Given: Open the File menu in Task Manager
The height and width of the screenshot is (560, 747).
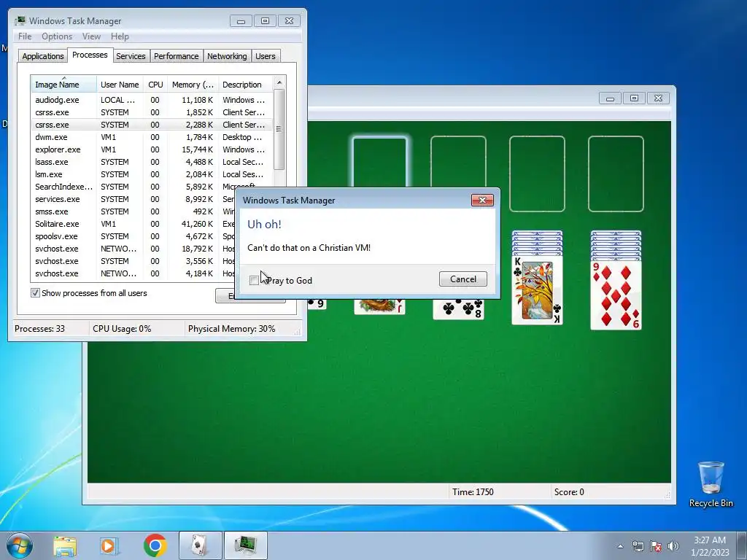Looking at the screenshot, I should 25,36.
